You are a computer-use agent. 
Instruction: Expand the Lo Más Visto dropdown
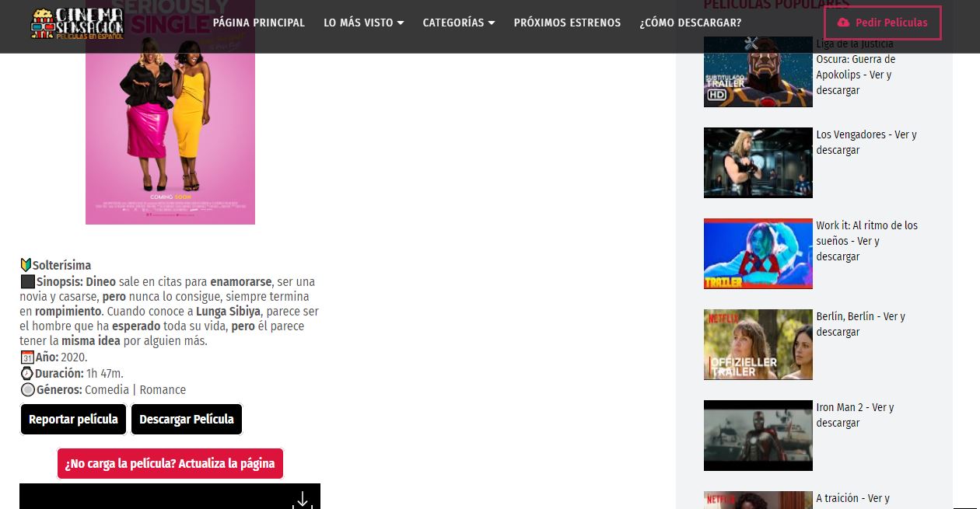tap(364, 23)
